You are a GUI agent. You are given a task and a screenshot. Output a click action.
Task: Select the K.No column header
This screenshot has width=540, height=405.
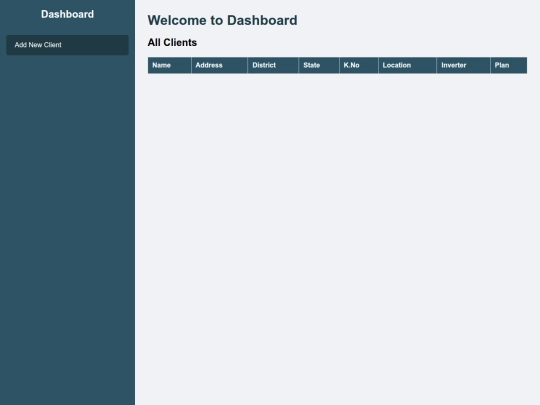359,65
